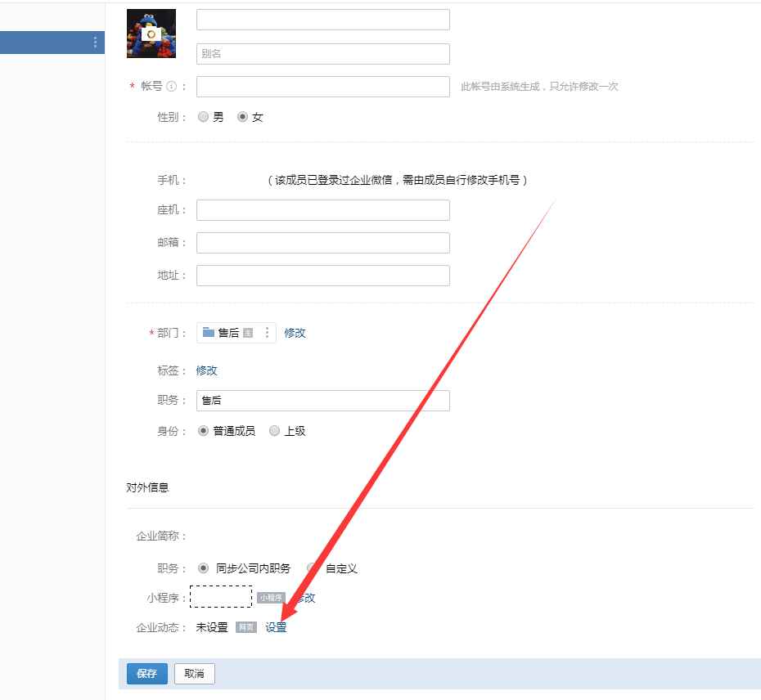This screenshot has height=700, width=761.
Task: Click 设置 link for 企业动态
Action: coord(276,627)
